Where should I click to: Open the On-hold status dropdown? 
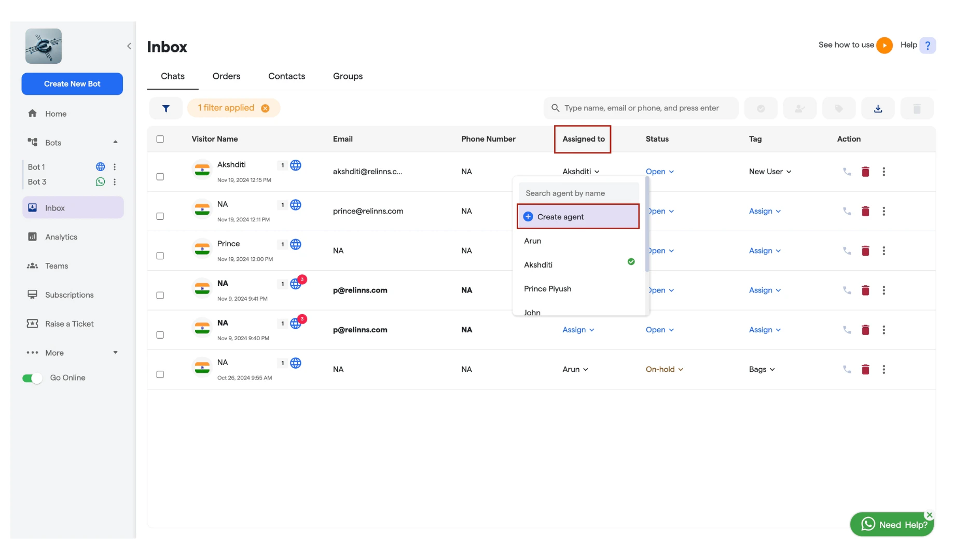pyautogui.click(x=664, y=369)
